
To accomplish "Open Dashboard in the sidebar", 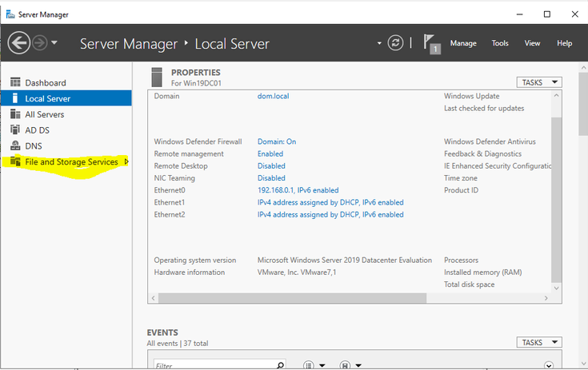I will coord(45,83).
